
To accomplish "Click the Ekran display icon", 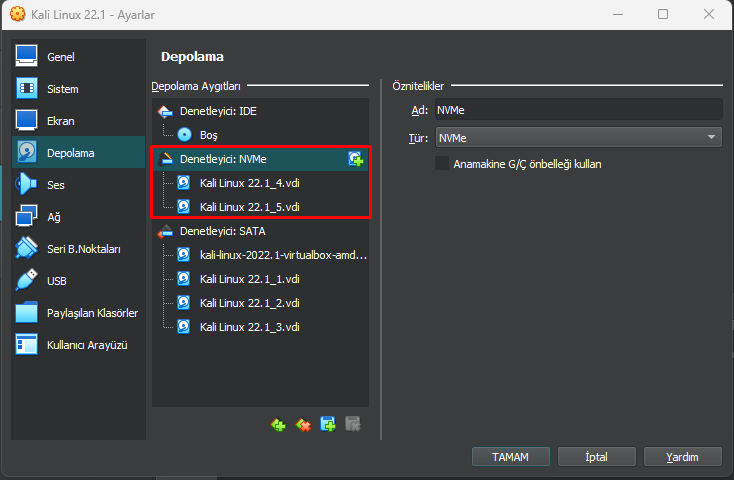I will point(27,120).
